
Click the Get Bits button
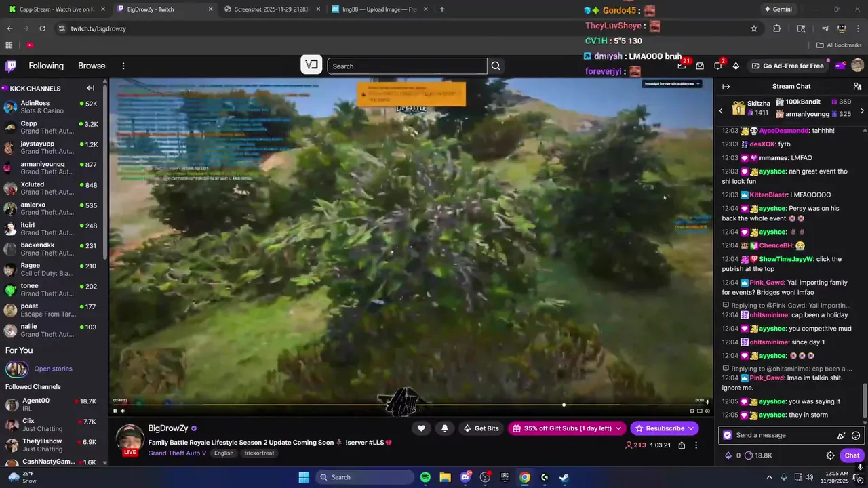pyautogui.click(x=481, y=428)
